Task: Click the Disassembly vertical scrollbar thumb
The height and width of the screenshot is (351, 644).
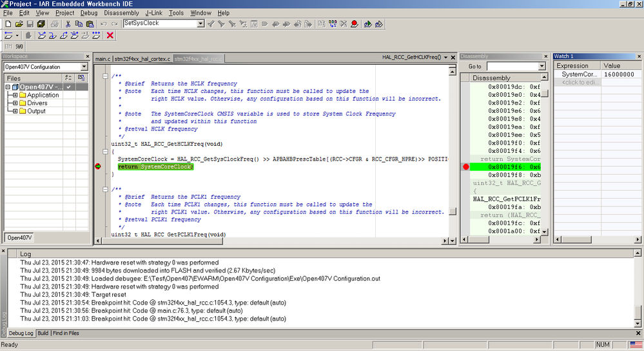Action: click(x=544, y=94)
